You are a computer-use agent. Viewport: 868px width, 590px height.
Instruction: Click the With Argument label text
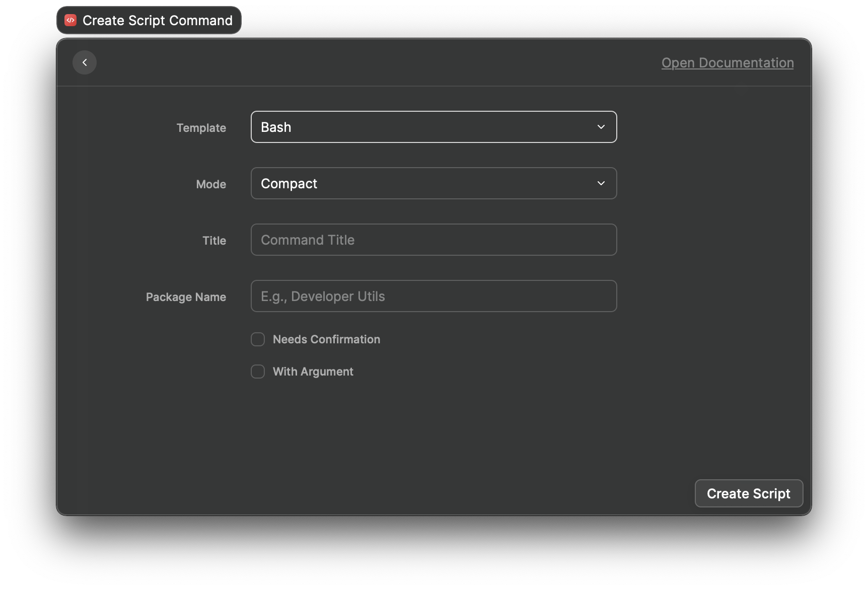point(313,372)
